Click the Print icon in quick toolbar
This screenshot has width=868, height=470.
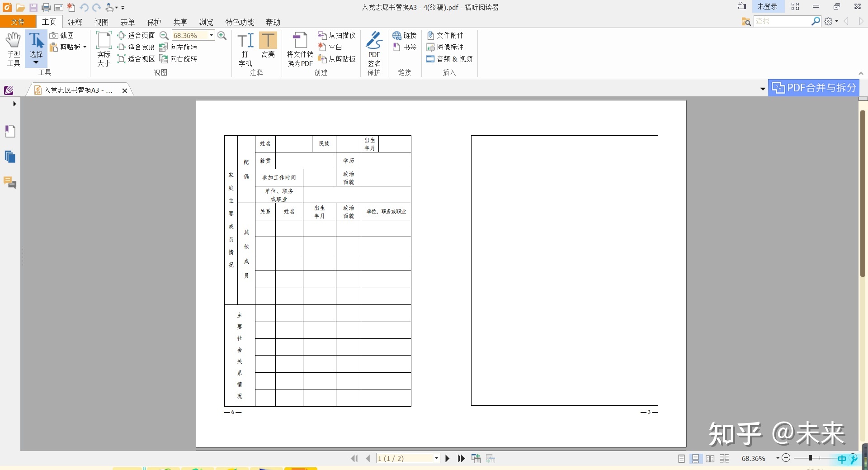[x=46, y=7]
